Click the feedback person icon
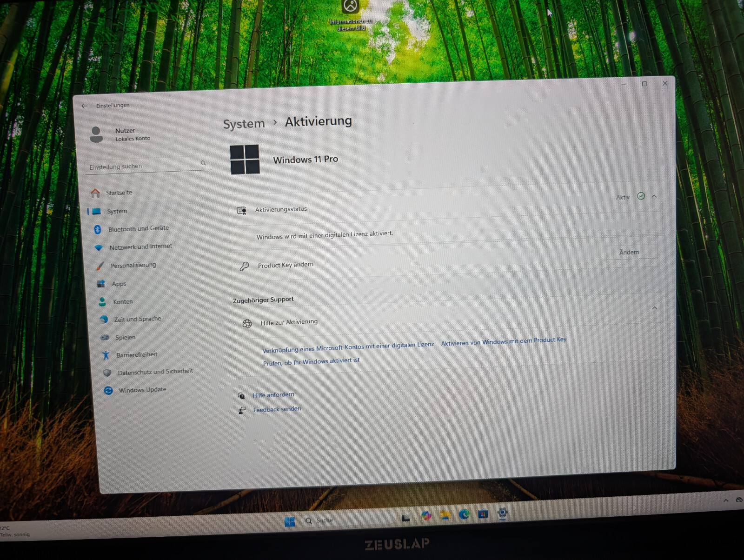Viewport: 744px width, 560px height. click(242, 410)
